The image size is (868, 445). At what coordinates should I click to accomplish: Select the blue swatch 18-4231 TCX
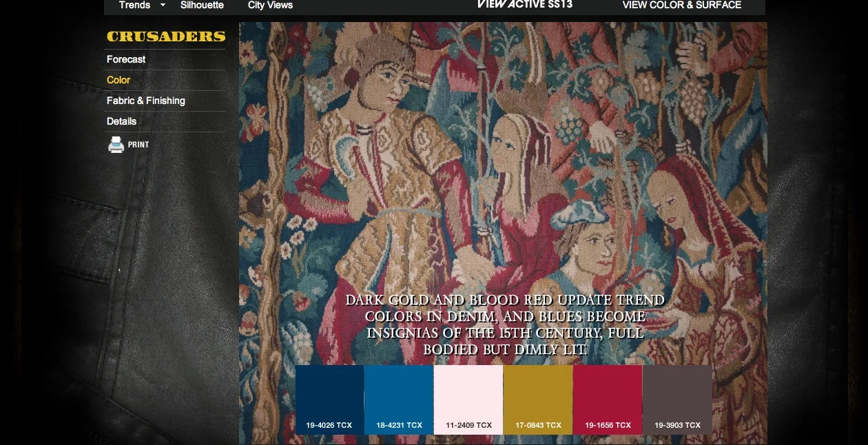[399, 400]
